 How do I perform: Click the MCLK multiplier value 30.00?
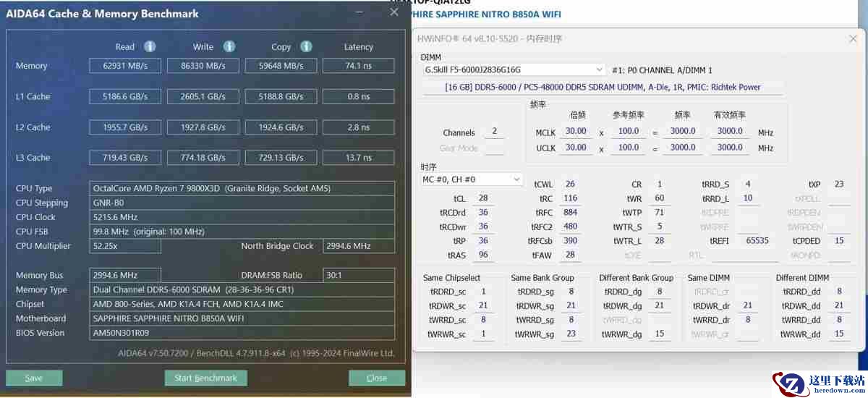pyautogui.click(x=576, y=131)
